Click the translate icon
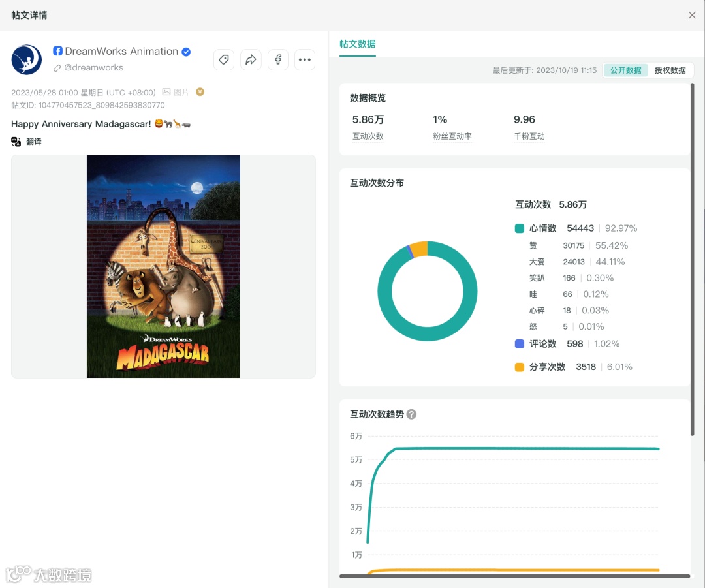The width and height of the screenshot is (705, 588). click(x=16, y=142)
